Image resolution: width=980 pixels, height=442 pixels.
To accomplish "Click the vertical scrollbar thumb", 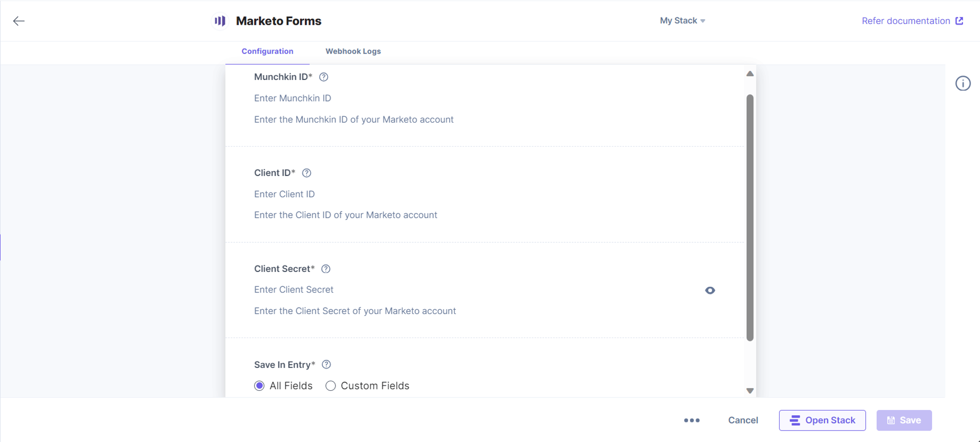I will click(x=750, y=218).
